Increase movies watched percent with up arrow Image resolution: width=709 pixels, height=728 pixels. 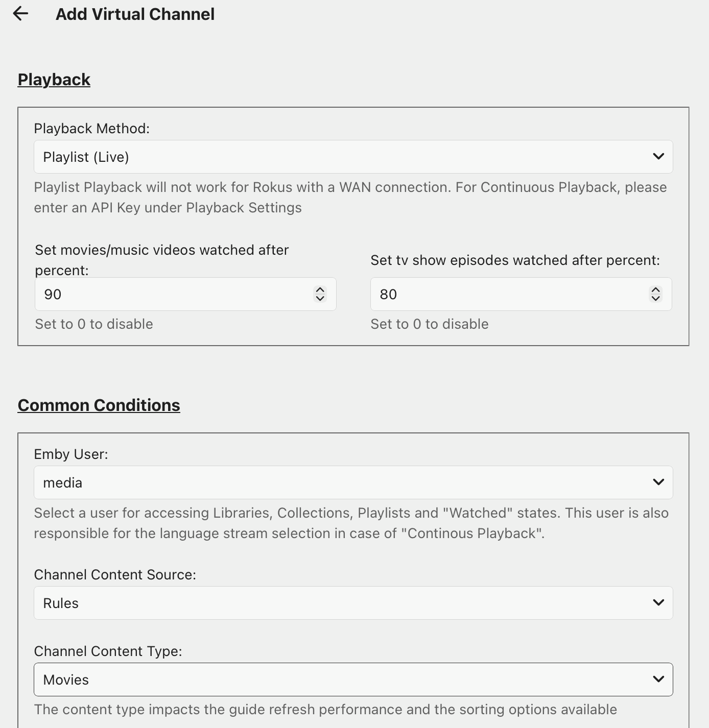[x=320, y=290]
